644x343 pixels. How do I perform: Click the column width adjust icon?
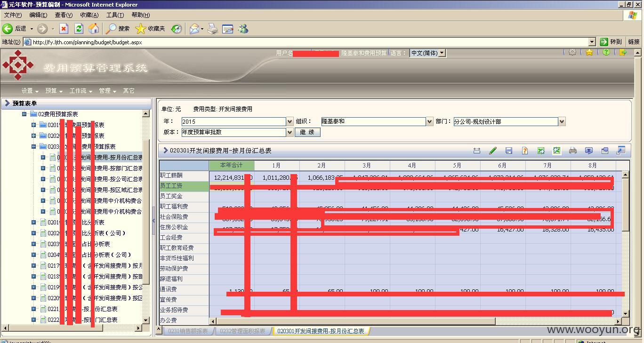(x=477, y=151)
